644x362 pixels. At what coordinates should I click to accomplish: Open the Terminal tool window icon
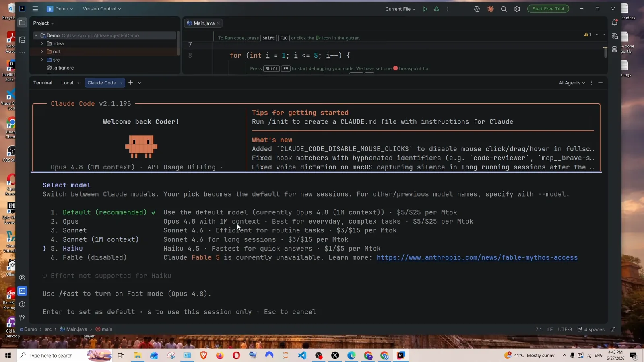tap(22, 291)
